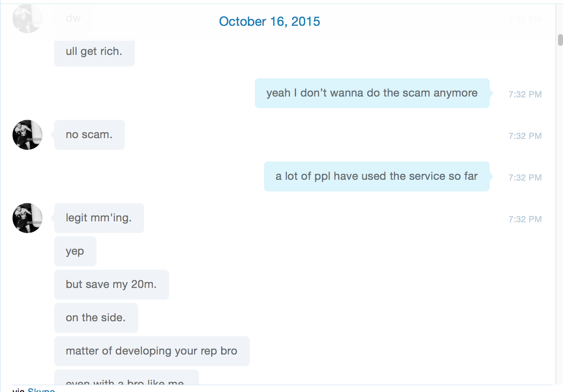Select the vertical scrollbar thumb
Viewport: 563px width, 392px height.
(560, 40)
